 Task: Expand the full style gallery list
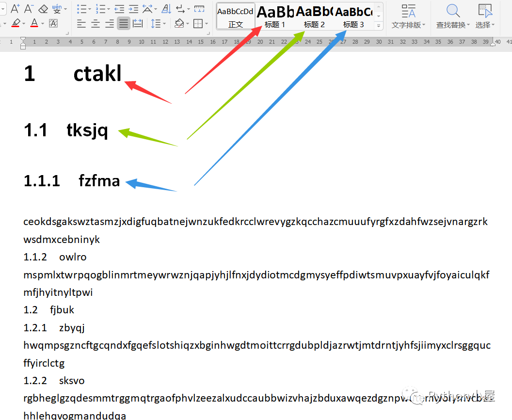pos(379,26)
